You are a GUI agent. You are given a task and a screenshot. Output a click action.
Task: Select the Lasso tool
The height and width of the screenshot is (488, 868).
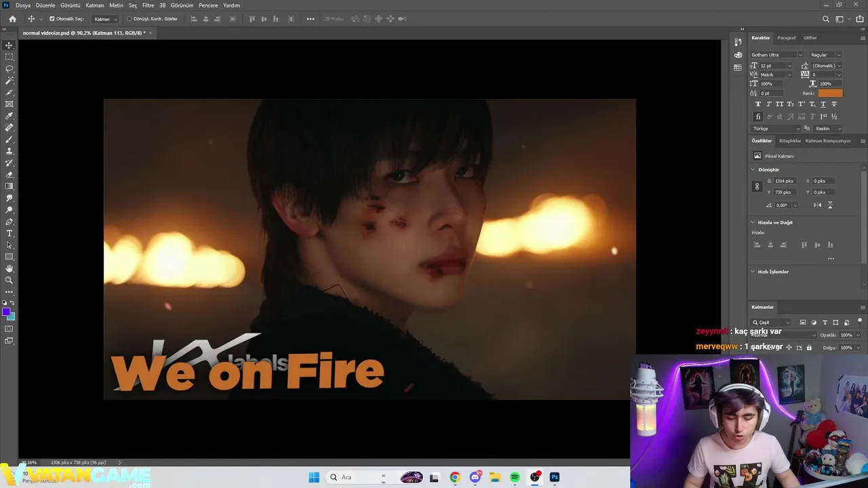[9, 68]
